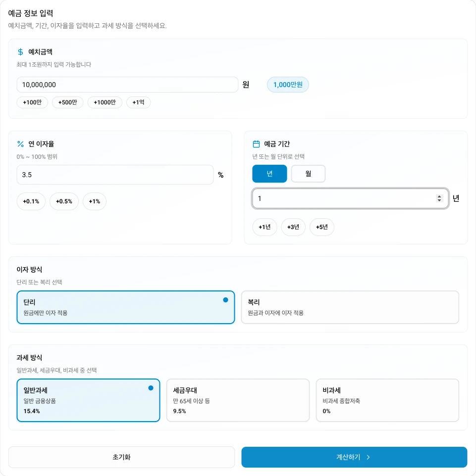
Task: Click the percent icon beside 연 이자율
Action: pyautogui.click(x=20, y=144)
